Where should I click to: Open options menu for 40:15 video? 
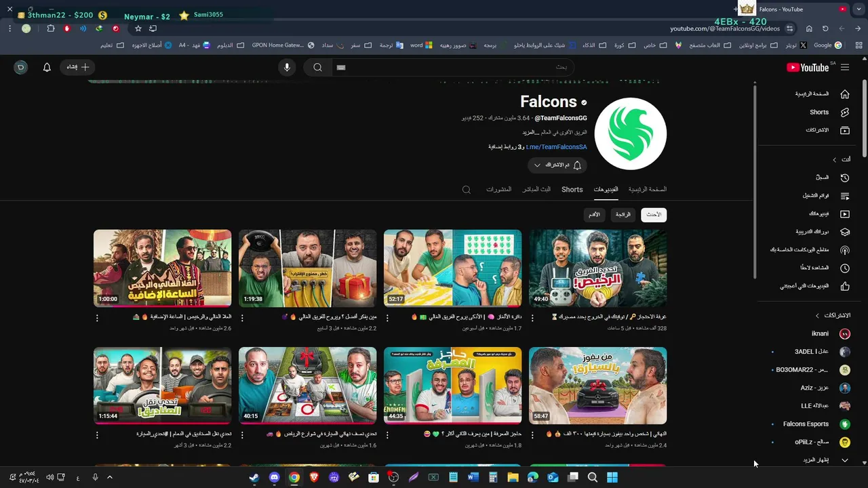tap(242, 434)
